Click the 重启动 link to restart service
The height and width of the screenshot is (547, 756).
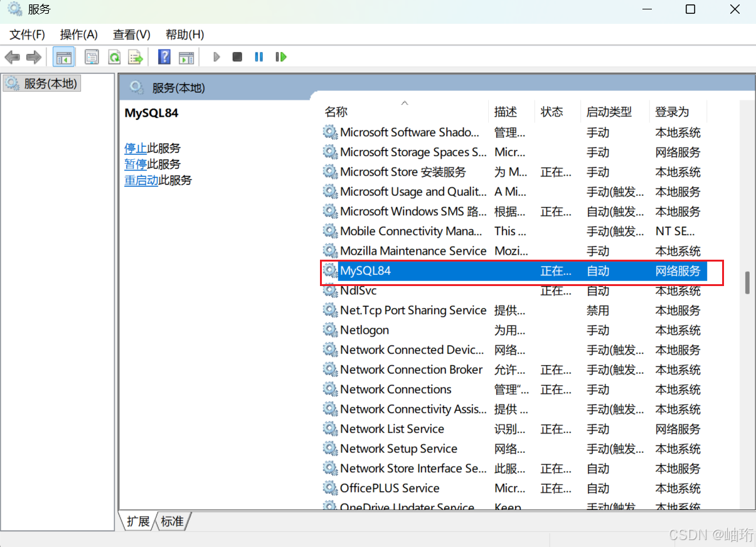pyautogui.click(x=141, y=181)
